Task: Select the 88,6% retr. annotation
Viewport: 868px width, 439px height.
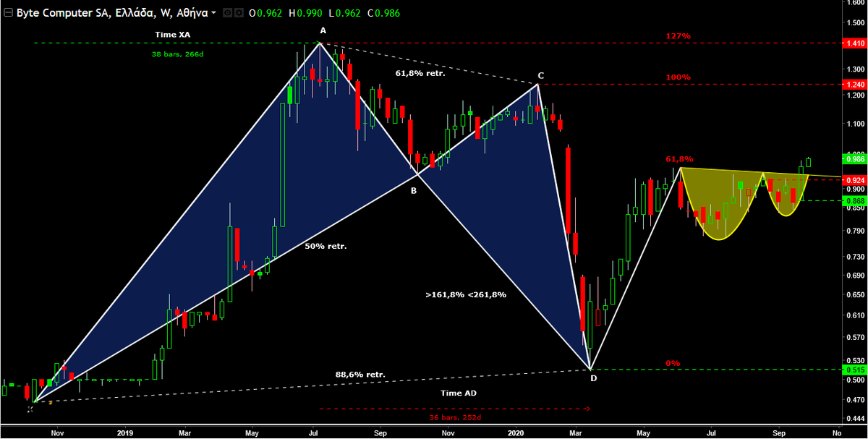Action: (360, 375)
